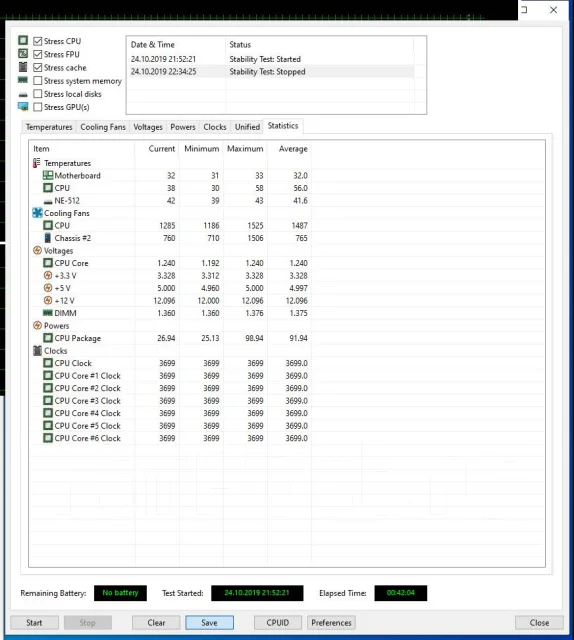Click the CPU Core #1 Clock chip icon
This screenshot has height=640, width=574.
point(48,376)
